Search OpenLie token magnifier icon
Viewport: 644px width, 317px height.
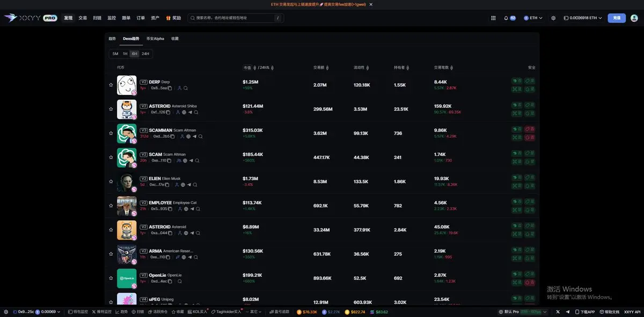pos(179,281)
